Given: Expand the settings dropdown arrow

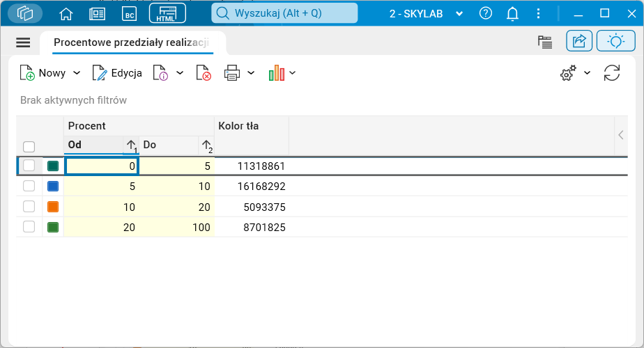Looking at the screenshot, I should click(588, 73).
